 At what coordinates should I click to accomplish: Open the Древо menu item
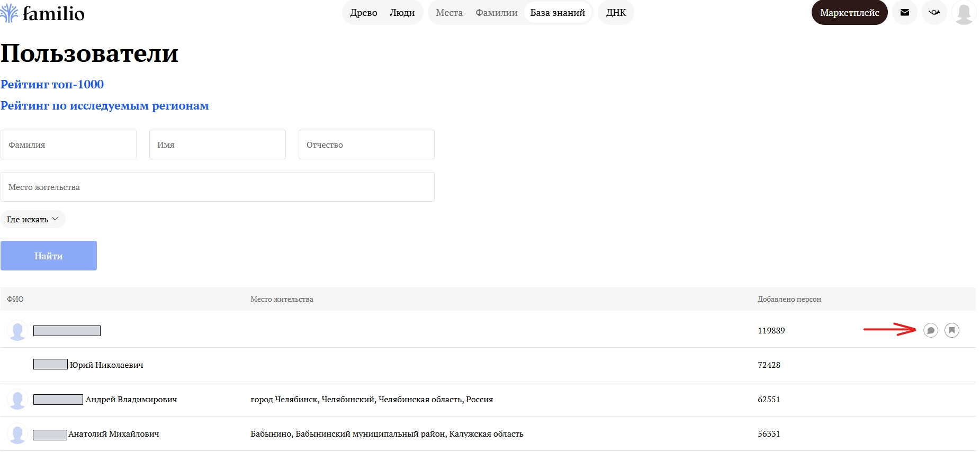[x=364, y=13]
